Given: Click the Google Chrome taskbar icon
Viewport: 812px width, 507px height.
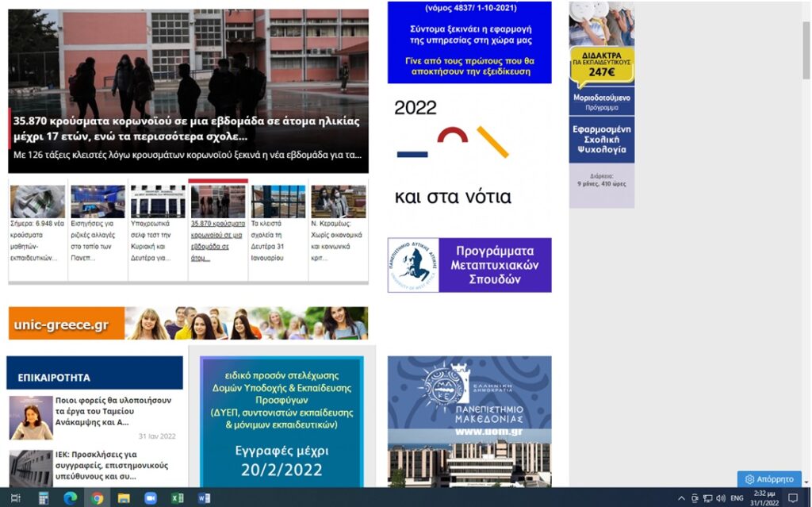Looking at the screenshot, I should (97, 498).
